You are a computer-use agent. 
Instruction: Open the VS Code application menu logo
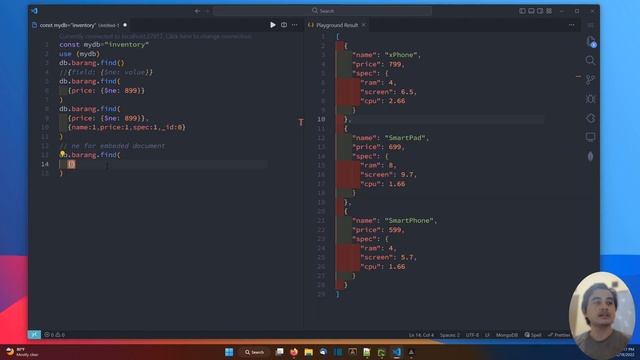35,11
